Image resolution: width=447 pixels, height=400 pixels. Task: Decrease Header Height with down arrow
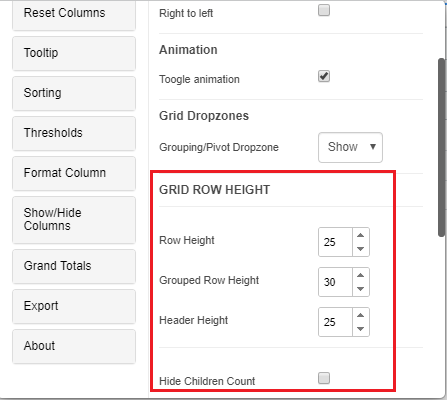tap(360, 329)
